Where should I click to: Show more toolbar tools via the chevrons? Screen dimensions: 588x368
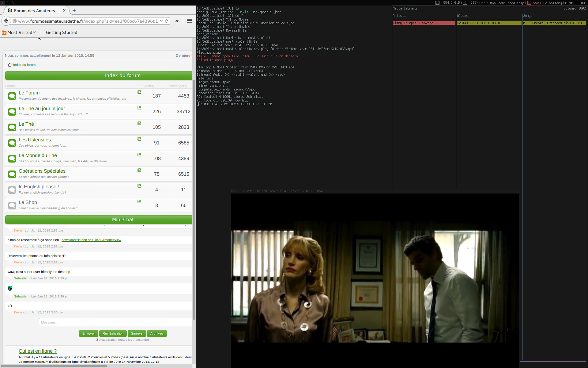pyautogui.click(x=177, y=21)
